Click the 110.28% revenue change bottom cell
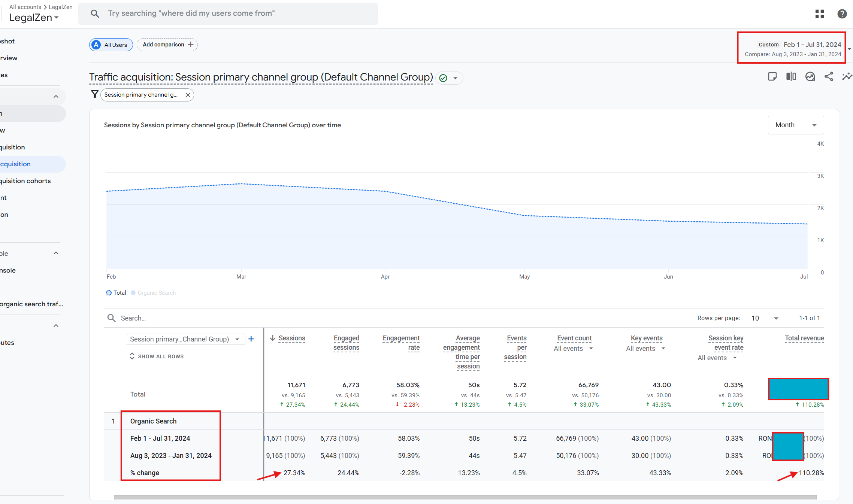853x504 pixels. point(811,473)
